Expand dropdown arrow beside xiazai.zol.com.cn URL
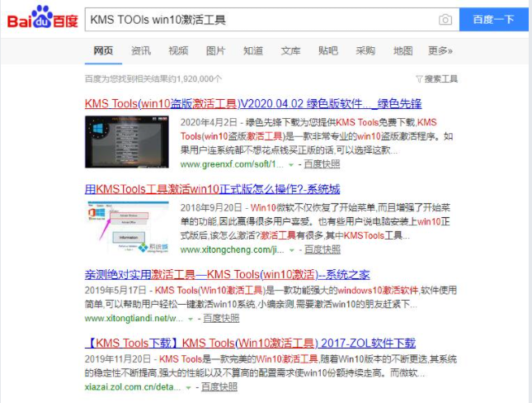The width and height of the screenshot is (532, 403). coord(186,386)
